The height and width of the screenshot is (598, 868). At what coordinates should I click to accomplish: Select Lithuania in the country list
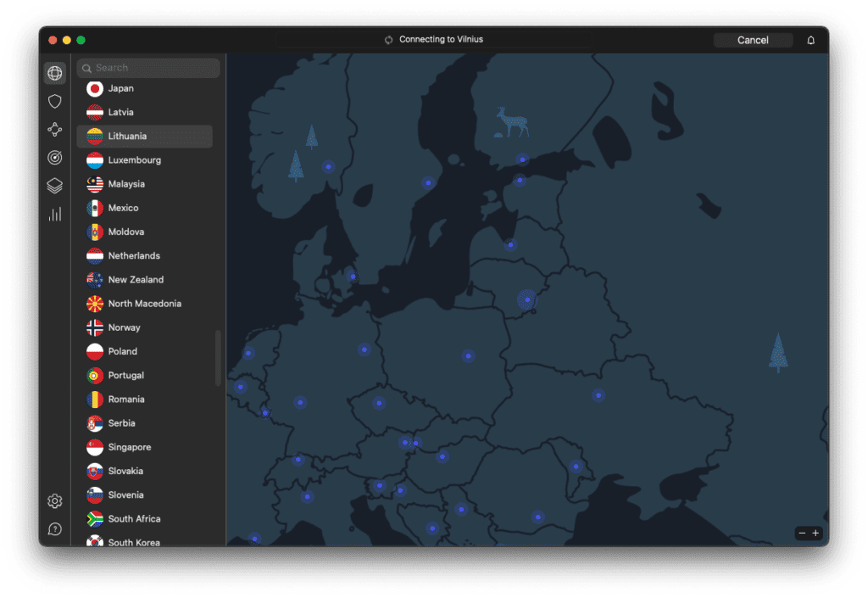pos(144,137)
